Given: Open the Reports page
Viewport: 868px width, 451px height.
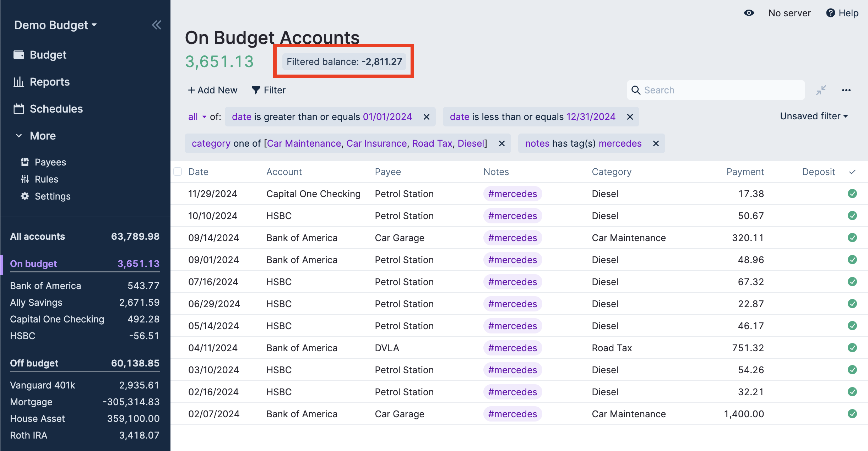Looking at the screenshot, I should 49,82.
